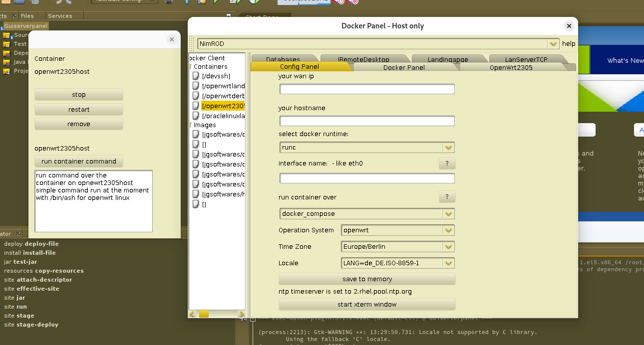
Task: Click 'save to memory' button
Action: coord(367,279)
